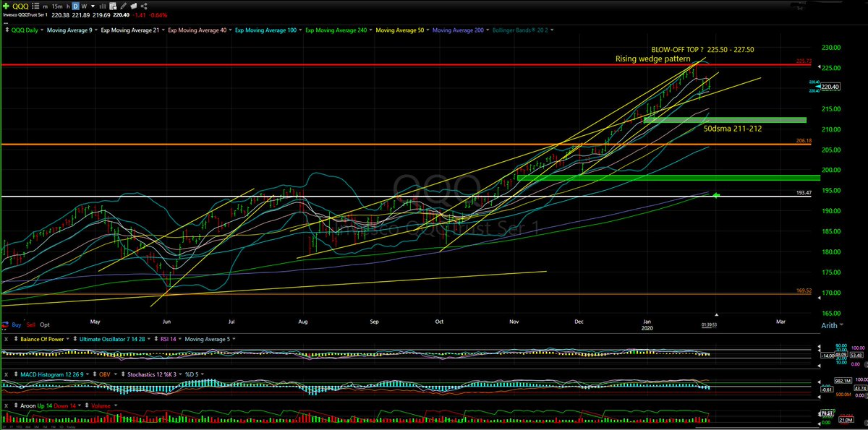Click the time axis marker triangle near February
The image size is (868, 430).
click(717, 316)
